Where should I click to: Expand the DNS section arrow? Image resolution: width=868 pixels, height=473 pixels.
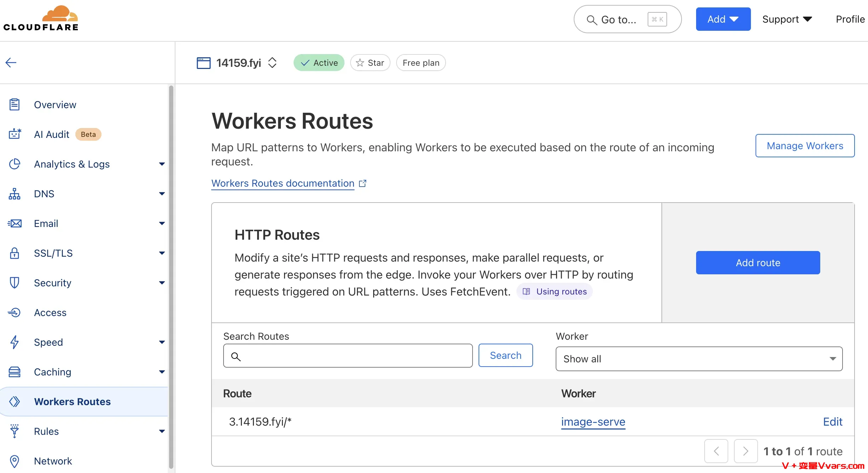[x=162, y=194]
